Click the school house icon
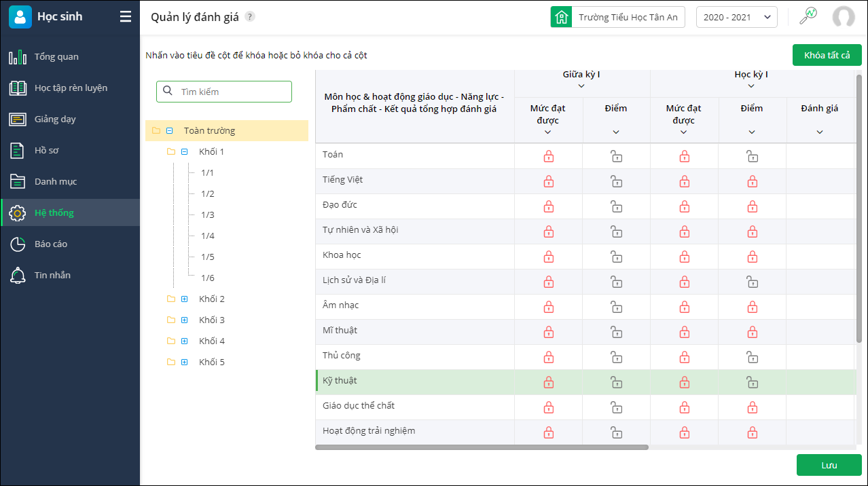The image size is (868, 486). tap(562, 17)
